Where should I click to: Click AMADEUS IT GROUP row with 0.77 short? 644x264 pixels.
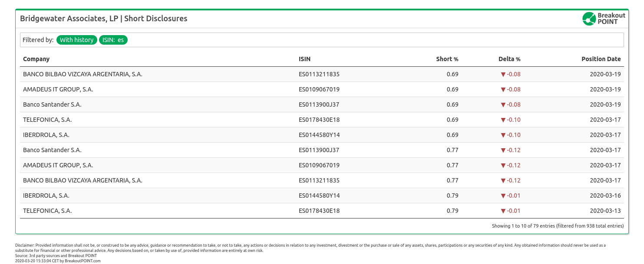tap(58, 165)
